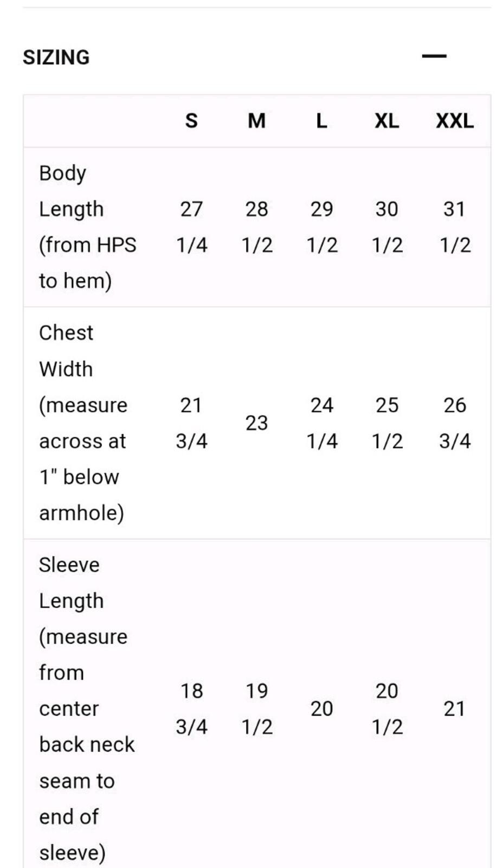Click the 20 1/2 XL sleeve length cell

(x=386, y=709)
